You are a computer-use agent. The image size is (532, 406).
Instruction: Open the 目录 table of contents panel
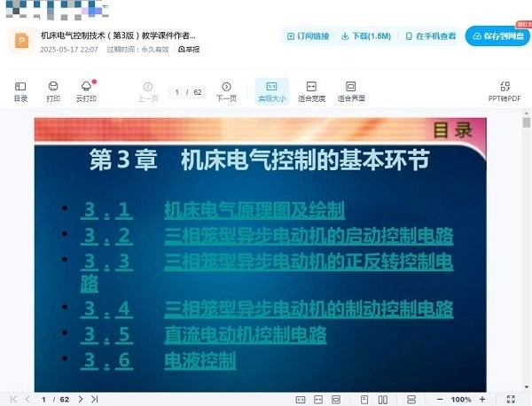20,90
